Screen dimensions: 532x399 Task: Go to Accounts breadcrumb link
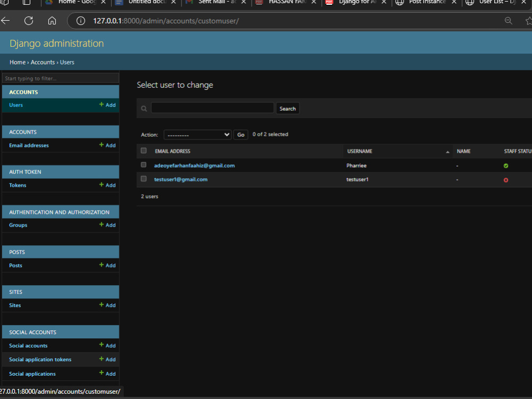pyautogui.click(x=43, y=62)
